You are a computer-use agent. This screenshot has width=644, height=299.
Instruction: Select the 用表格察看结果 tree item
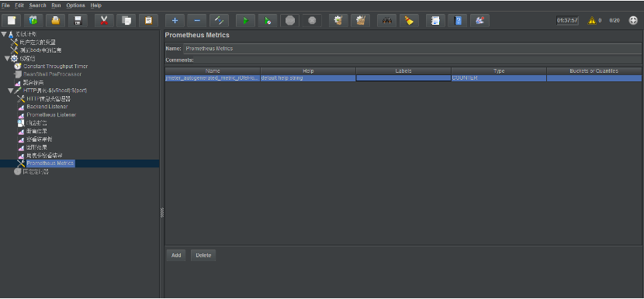point(44,156)
